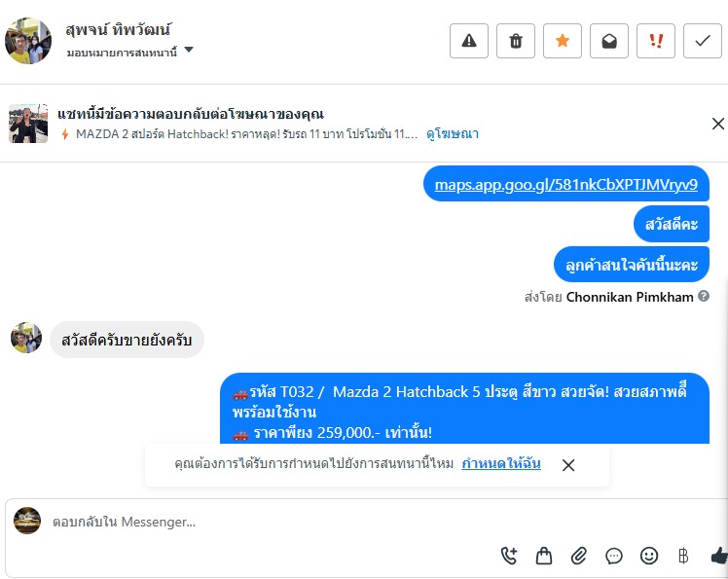Toggle the red priority exclamation marker
728x579 pixels.
point(656,41)
